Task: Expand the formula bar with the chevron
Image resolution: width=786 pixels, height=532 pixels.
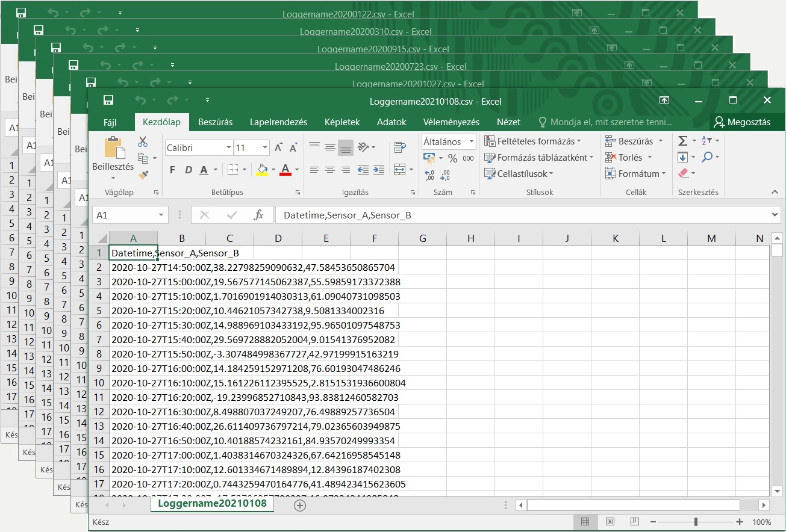Action: pos(775,215)
